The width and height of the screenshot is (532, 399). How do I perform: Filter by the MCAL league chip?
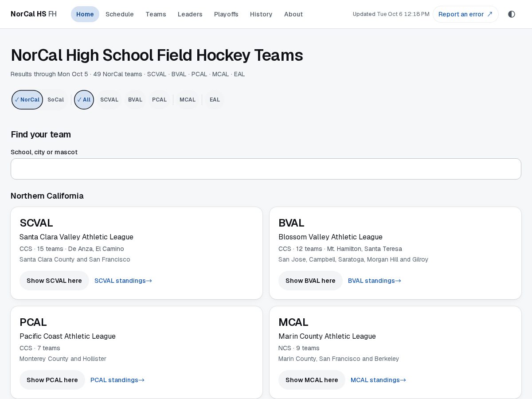[x=188, y=100]
